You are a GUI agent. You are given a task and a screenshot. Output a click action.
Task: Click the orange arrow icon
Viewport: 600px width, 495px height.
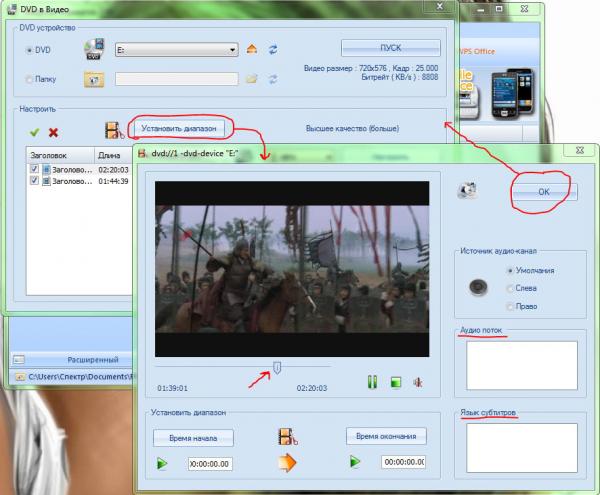[x=287, y=462]
